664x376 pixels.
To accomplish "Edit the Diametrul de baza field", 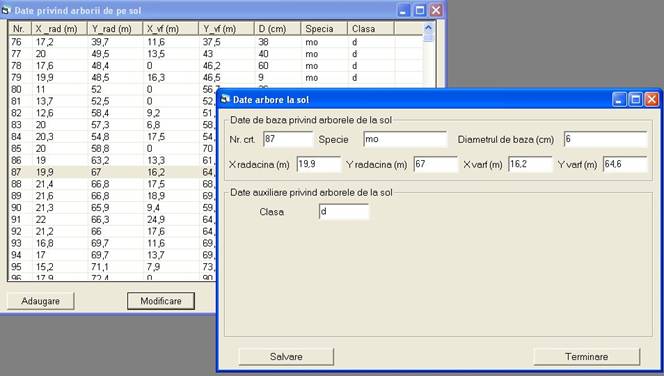I will click(606, 139).
